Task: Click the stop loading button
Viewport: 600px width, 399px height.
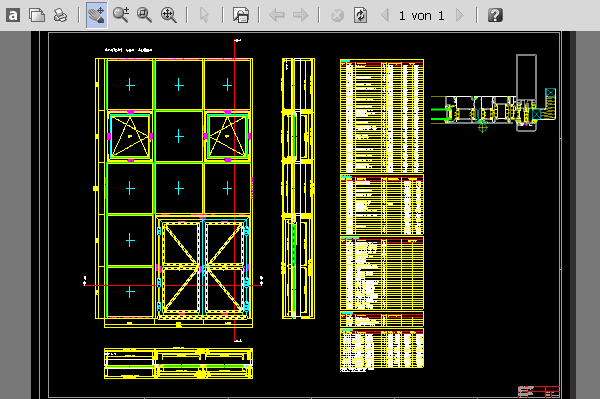Action: pyautogui.click(x=337, y=15)
